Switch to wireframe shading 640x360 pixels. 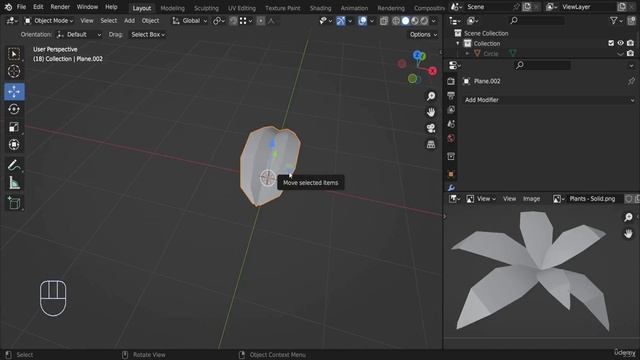pos(396,20)
